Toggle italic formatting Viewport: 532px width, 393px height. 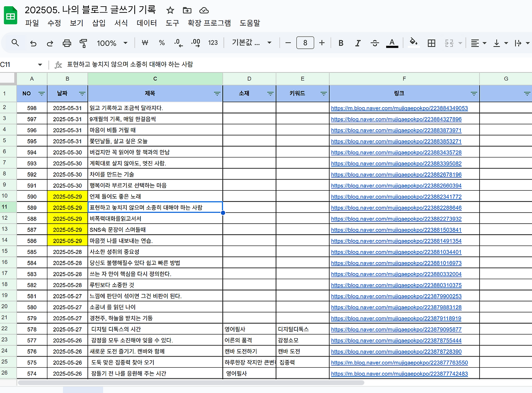point(358,42)
